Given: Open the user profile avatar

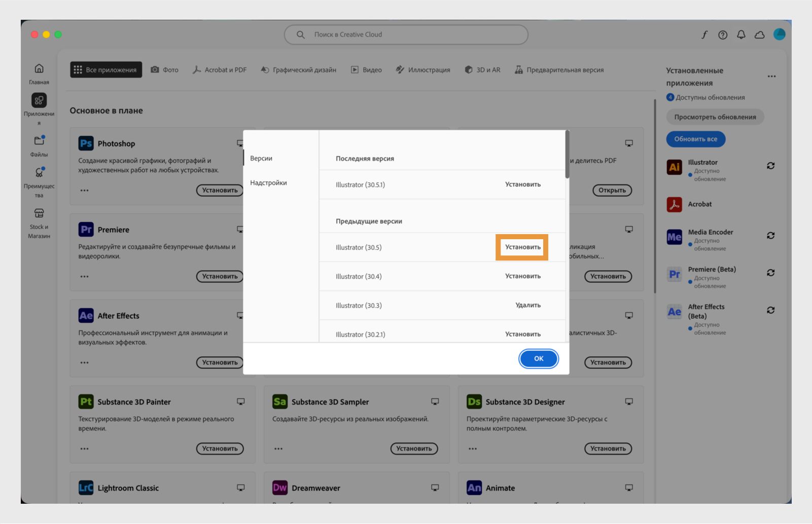Looking at the screenshot, I should click(x=779, y=34).
